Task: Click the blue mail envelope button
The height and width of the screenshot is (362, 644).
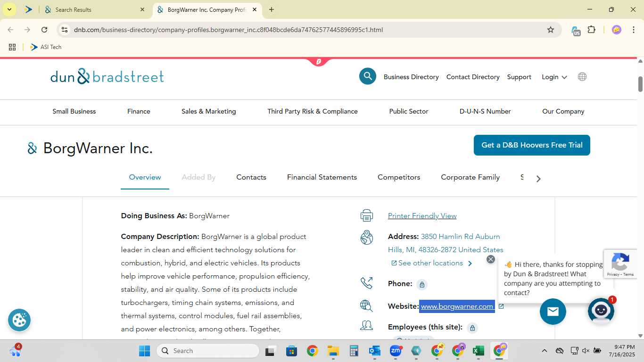Action: [553, 312]
